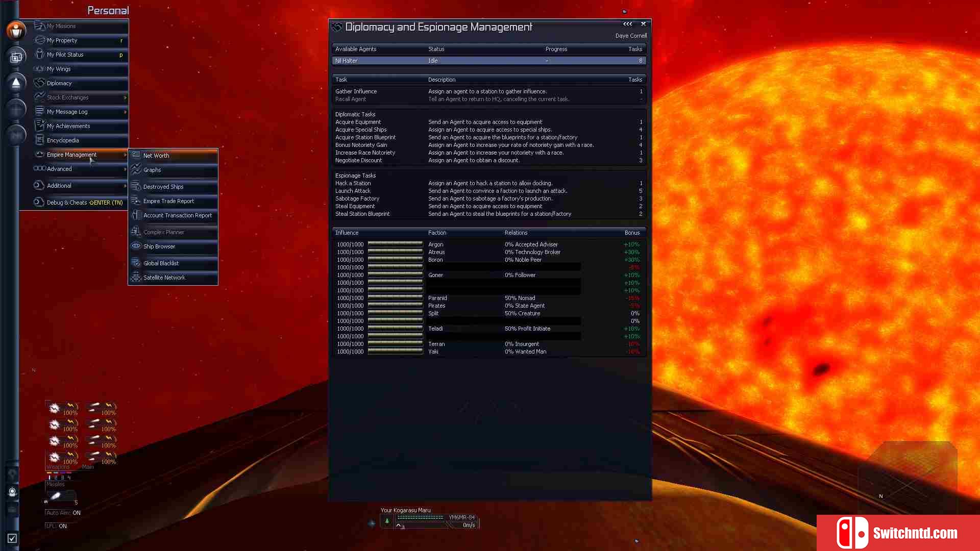Click the Empire Trade Report icon
The image size is (980, 551).
point(136,201)
